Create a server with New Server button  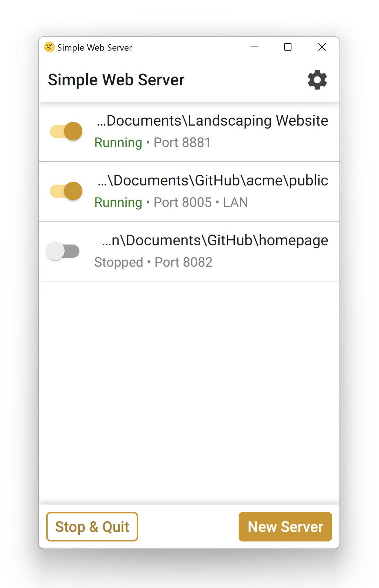coord(285,527)
